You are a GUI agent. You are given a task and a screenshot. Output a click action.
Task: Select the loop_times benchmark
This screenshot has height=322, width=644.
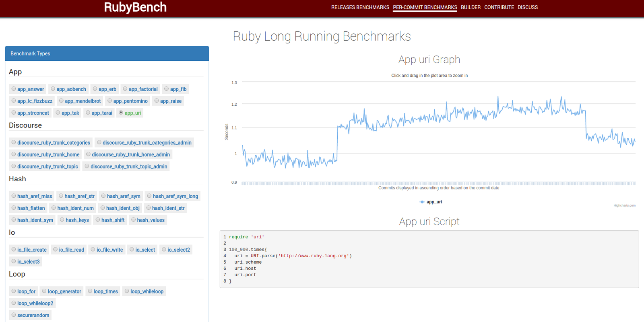pos(103,291)
